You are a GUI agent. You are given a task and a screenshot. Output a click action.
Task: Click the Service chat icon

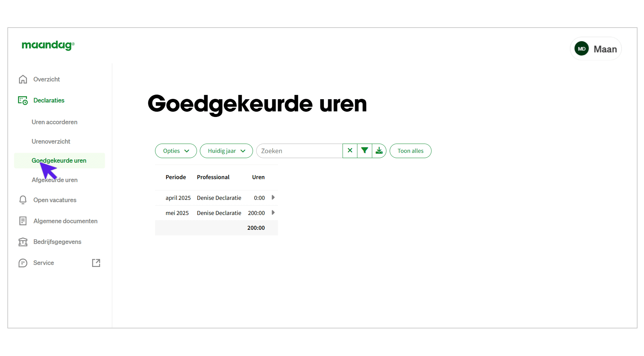pos(23,263)
